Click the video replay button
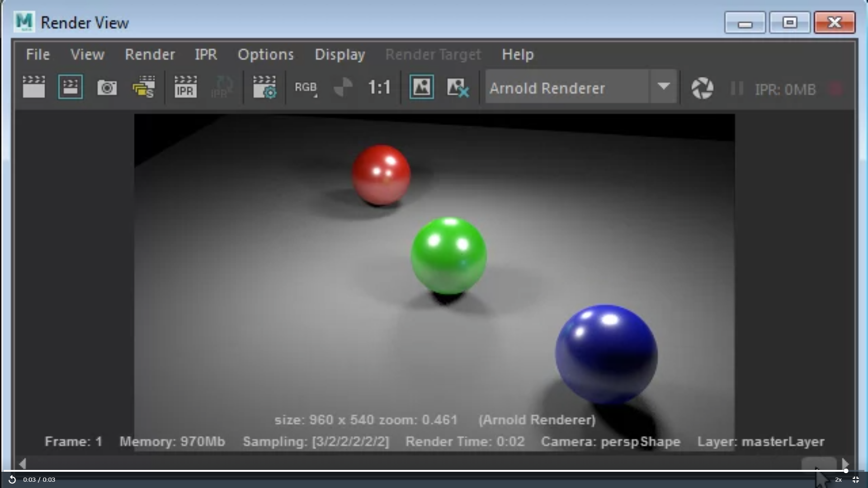The width and height of the screenshot is (868, 488). tap(12, 479)
